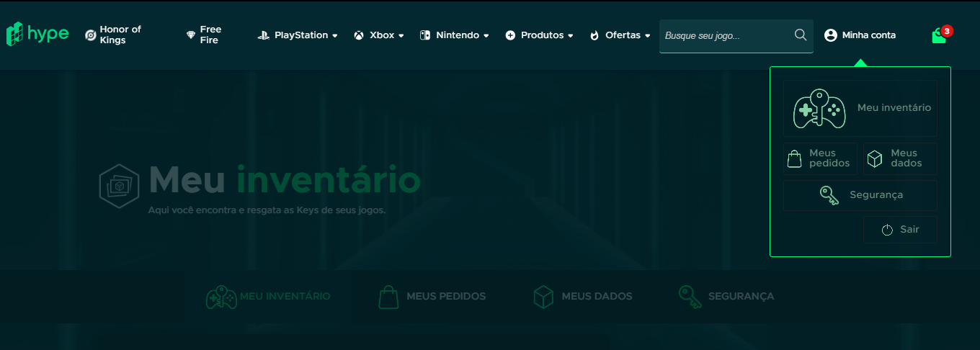Switch to MEU INVENTÁRIO tab

tap(268, 297)
